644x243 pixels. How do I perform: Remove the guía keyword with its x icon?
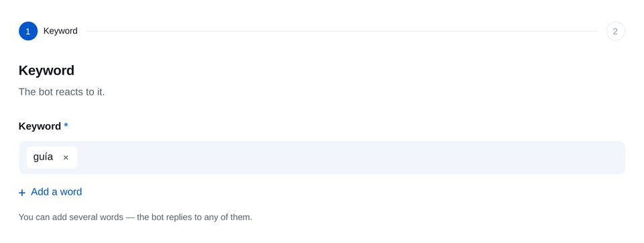tap(66, 158)
